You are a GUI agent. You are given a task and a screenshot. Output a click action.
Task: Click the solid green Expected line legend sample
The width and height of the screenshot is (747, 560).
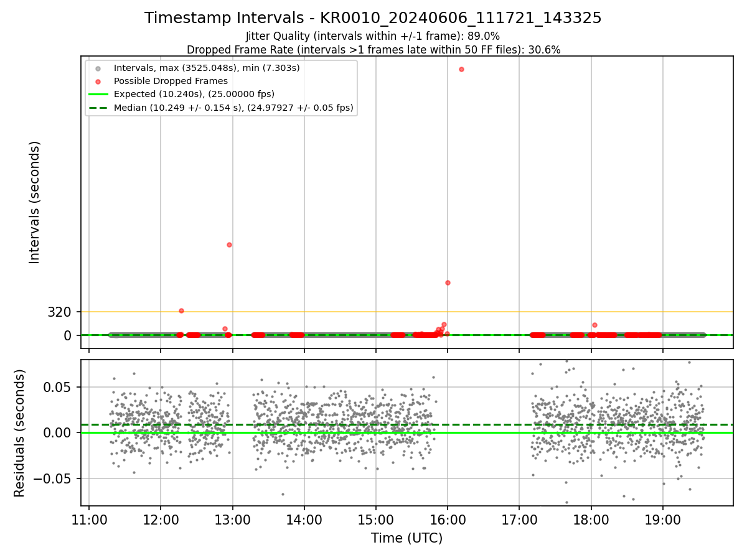(97, 94)
